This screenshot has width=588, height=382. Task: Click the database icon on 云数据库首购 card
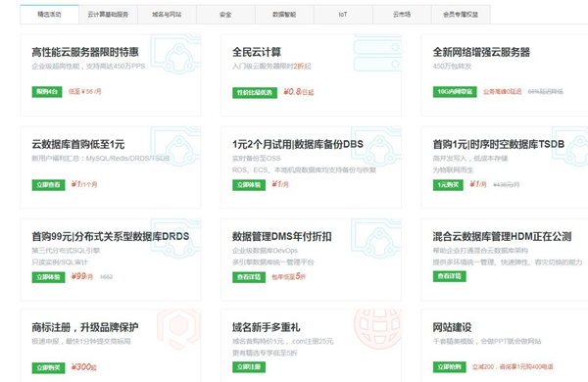176,146
